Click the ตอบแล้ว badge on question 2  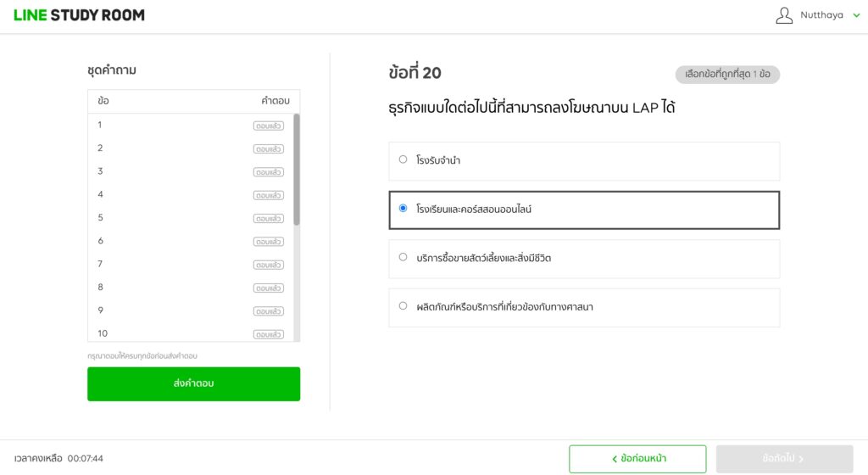point(268,148)
